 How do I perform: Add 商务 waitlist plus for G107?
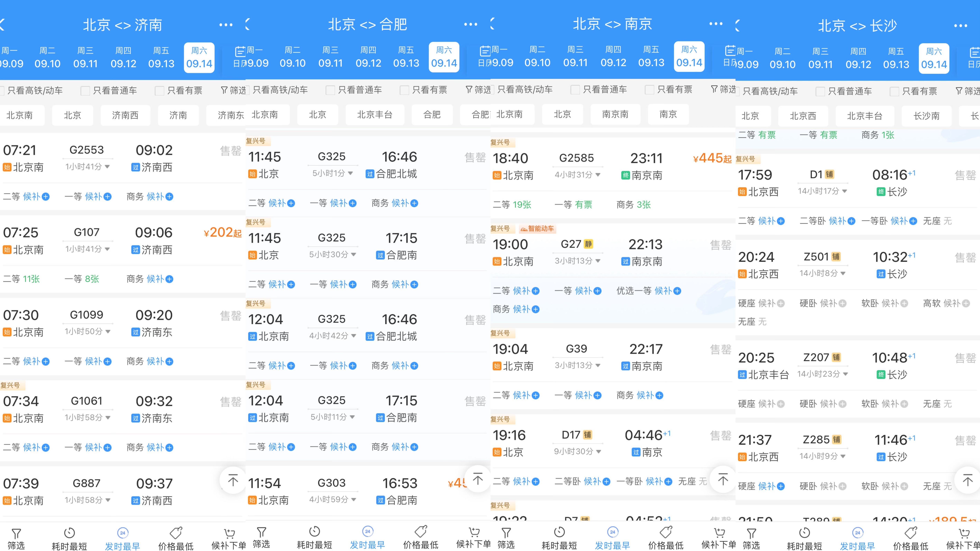pos(169,279)
